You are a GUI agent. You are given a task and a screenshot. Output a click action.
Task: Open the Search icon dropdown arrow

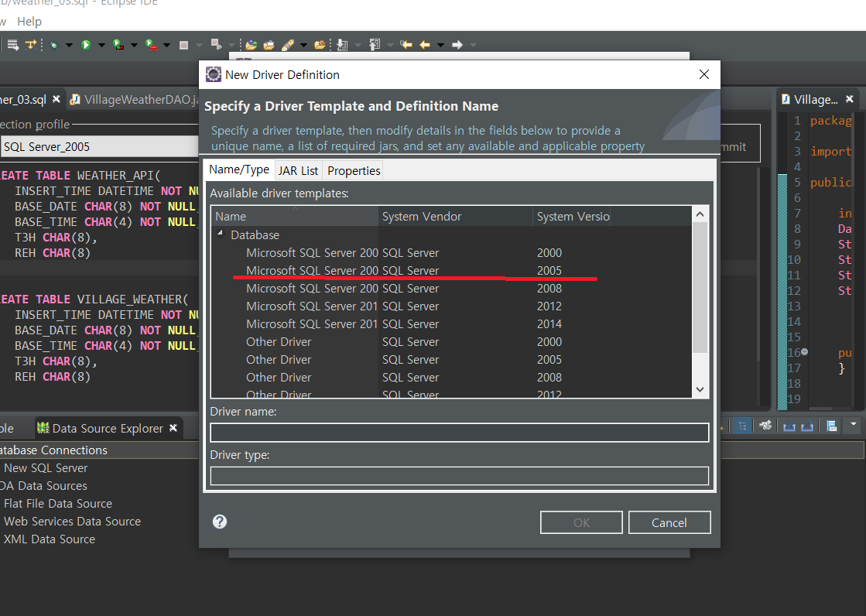click(304, 46)
